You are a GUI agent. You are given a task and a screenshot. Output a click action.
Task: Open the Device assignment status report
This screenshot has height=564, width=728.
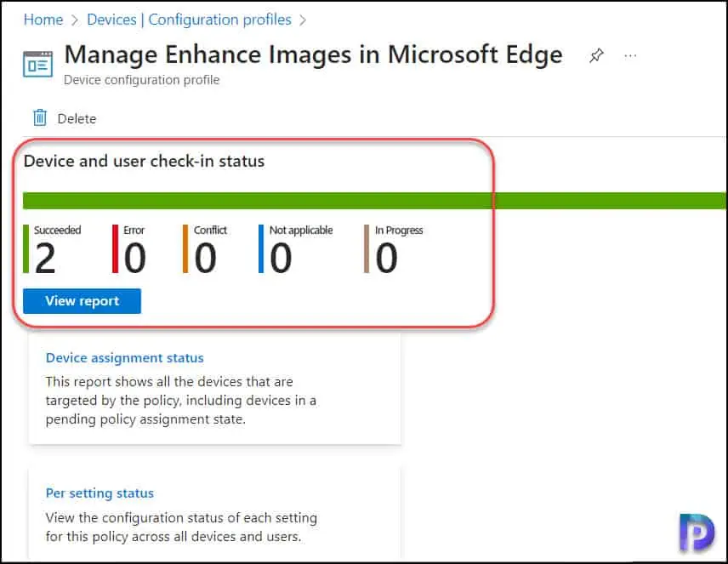pos(124,358)
